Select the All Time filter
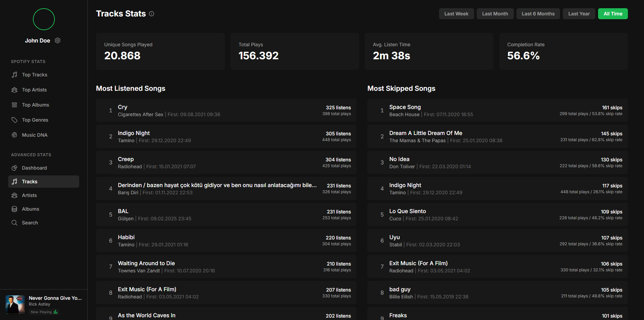The width and height of the screenshot is (644, 320). (612, 14)
